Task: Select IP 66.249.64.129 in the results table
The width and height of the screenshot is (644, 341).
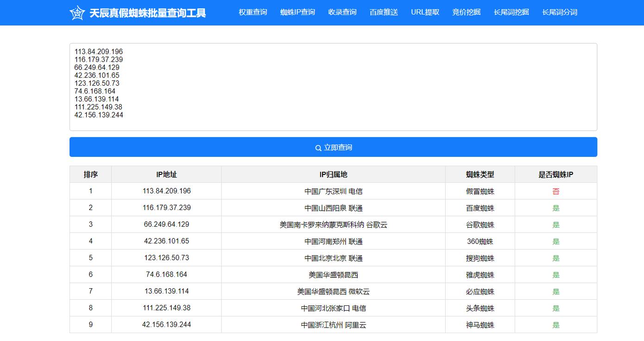Action: [x=167, y=224]
